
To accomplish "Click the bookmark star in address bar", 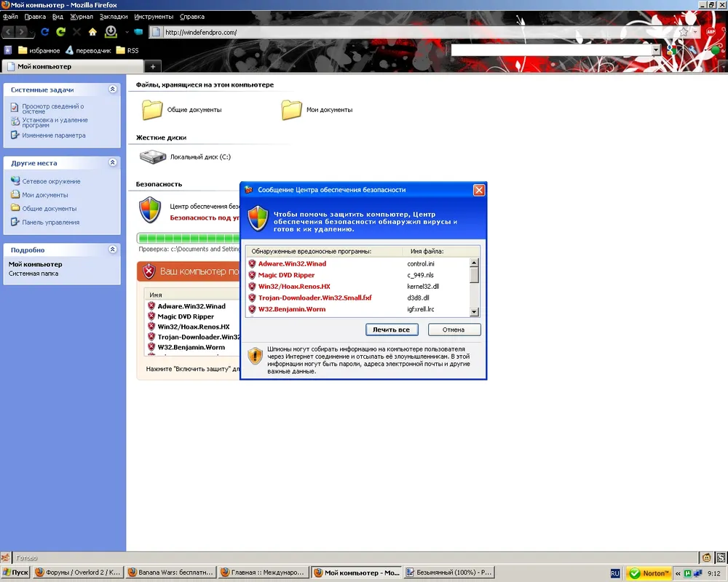I will tap(684, 32).
